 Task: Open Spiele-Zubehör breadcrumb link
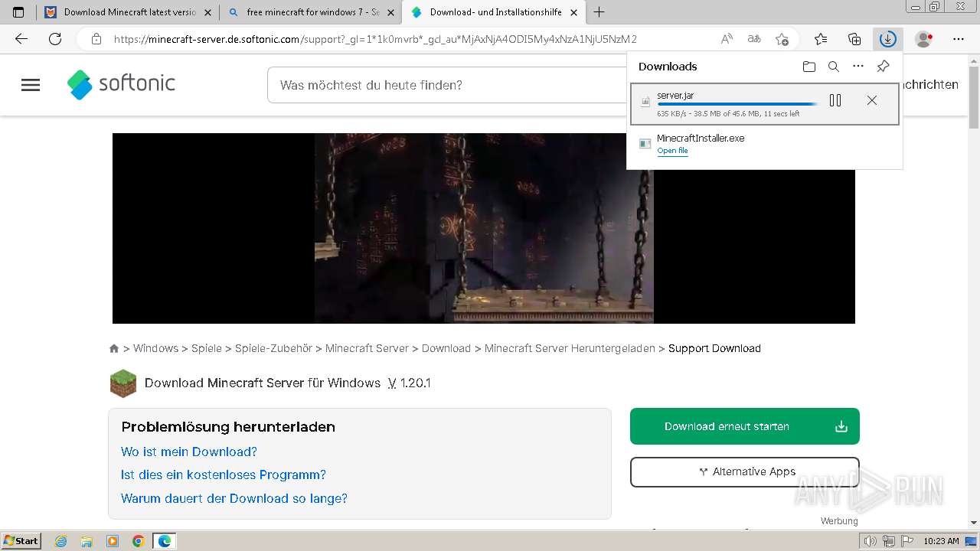click(273, 348)
